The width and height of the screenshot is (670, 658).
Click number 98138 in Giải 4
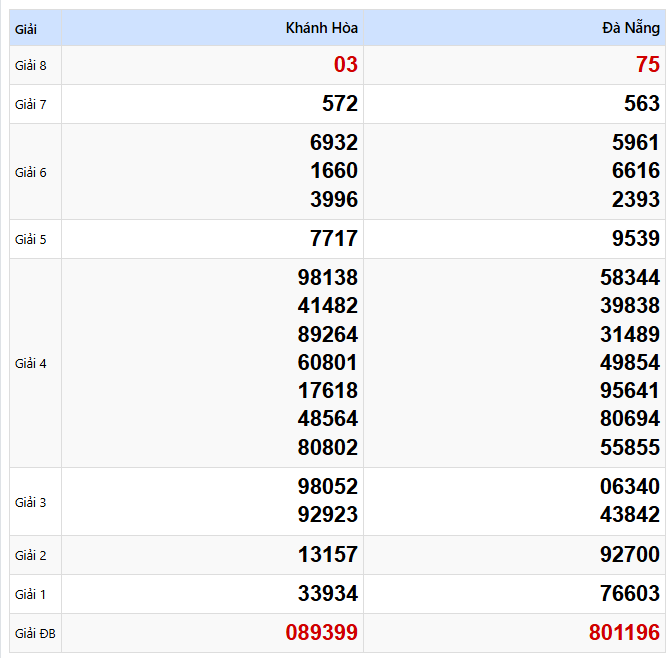[328, 277]
